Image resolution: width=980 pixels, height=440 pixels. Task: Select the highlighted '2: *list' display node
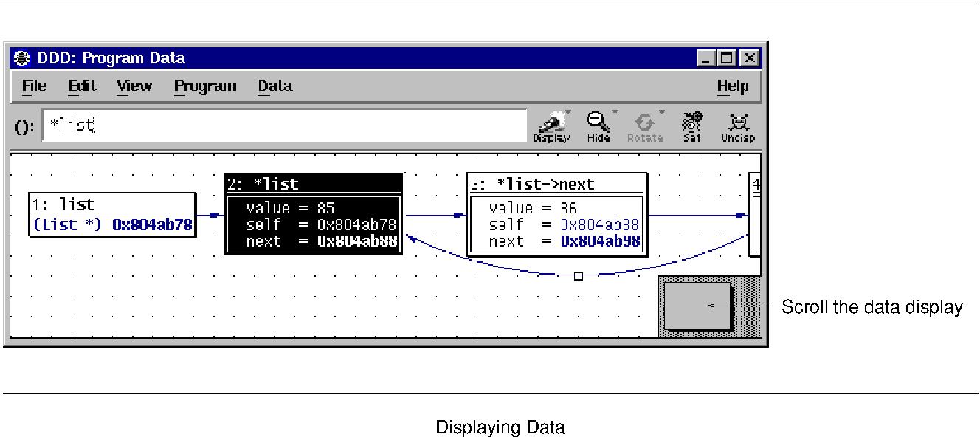pyautogui.click(x=313, y=214)
